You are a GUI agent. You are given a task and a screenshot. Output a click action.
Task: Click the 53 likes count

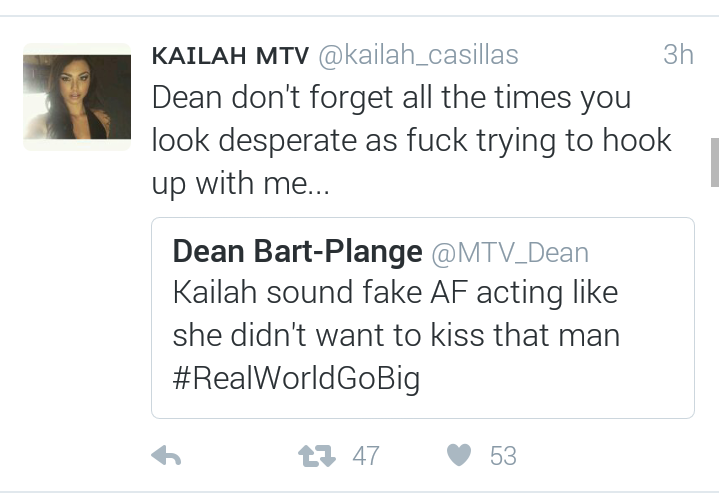[503, 456]
